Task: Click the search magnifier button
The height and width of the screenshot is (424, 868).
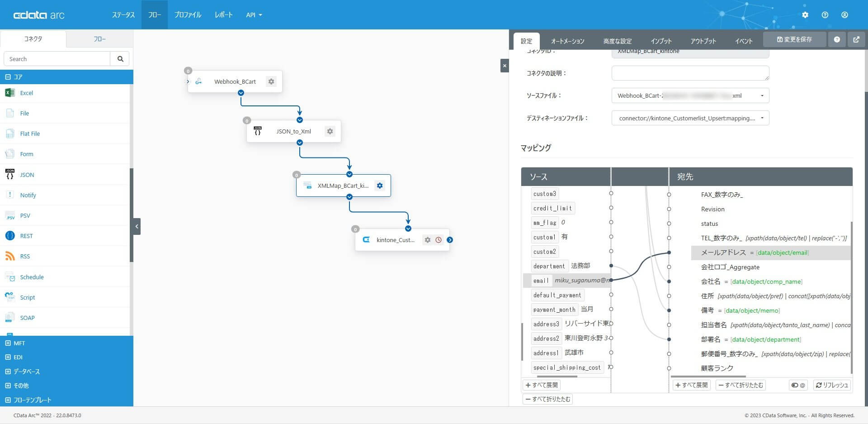Action: click(x=120, y=59)
